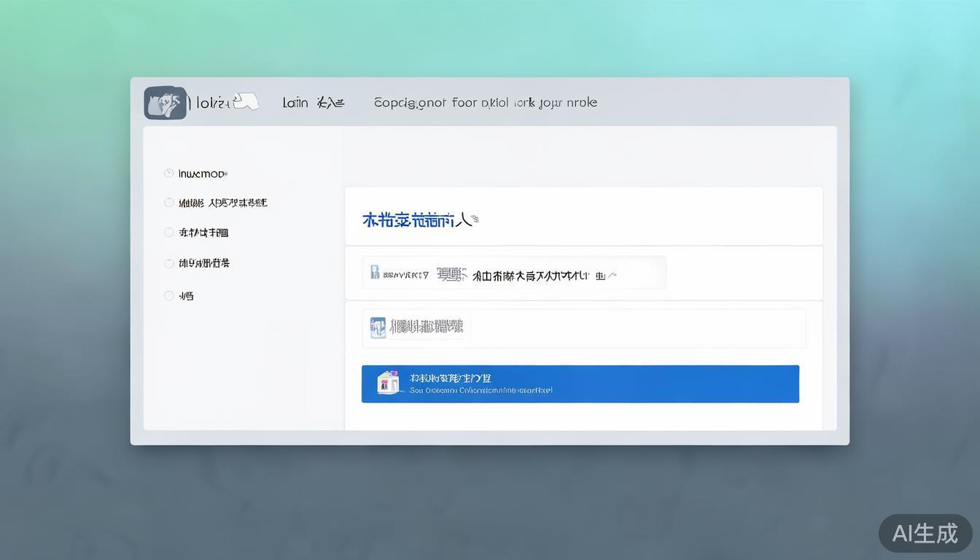This screenshot has width=980, height=560.
Task: Select the Inuxcmod radio option in the sidebar
Action: pyautogui.click(x=168, y=173)
